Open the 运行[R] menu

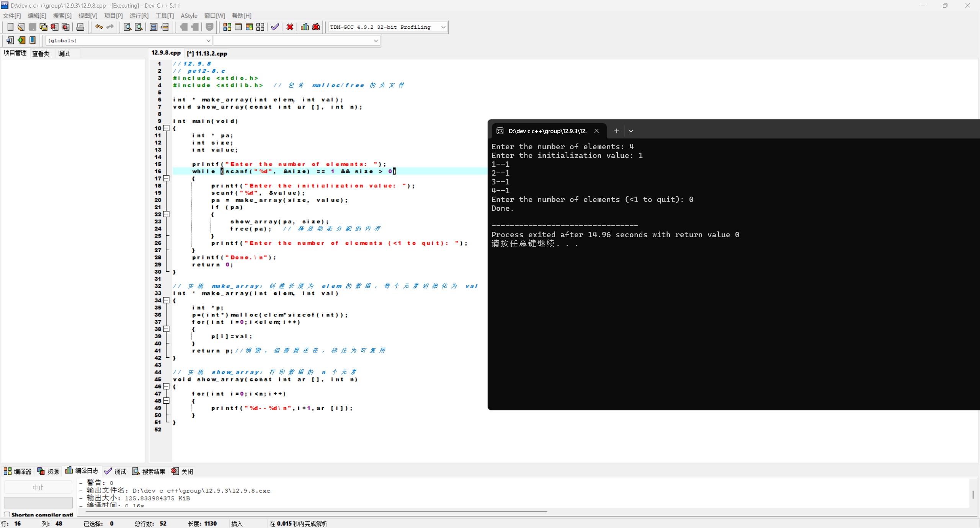[x=139, y=16]
